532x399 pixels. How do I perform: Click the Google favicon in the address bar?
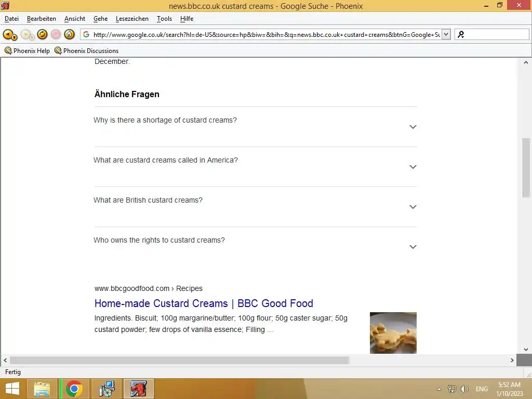pos(86,35)
